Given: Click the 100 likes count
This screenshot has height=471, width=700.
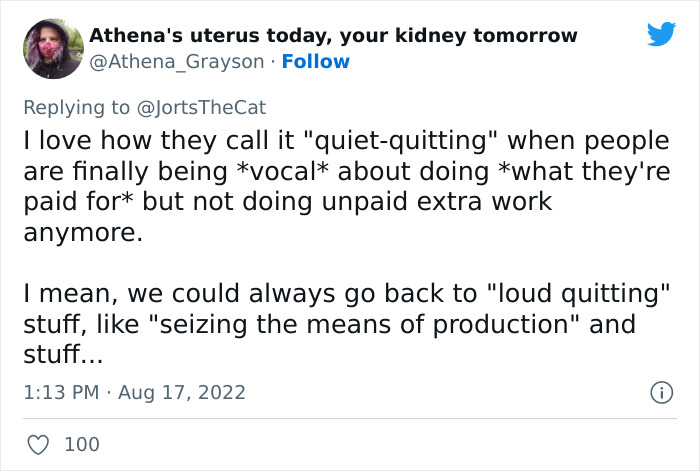Looking at the screenshot, I should pyautogui.click(x=82, y=444).
